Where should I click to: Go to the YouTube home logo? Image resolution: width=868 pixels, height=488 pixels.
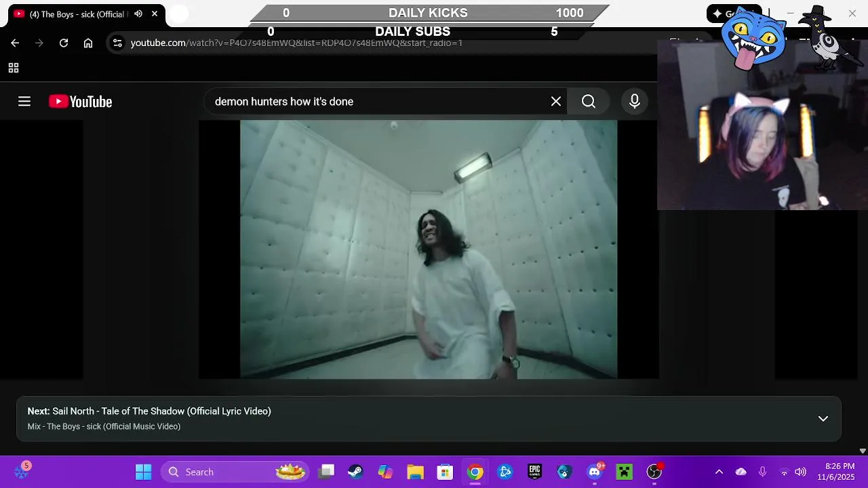tap(80, 102)
